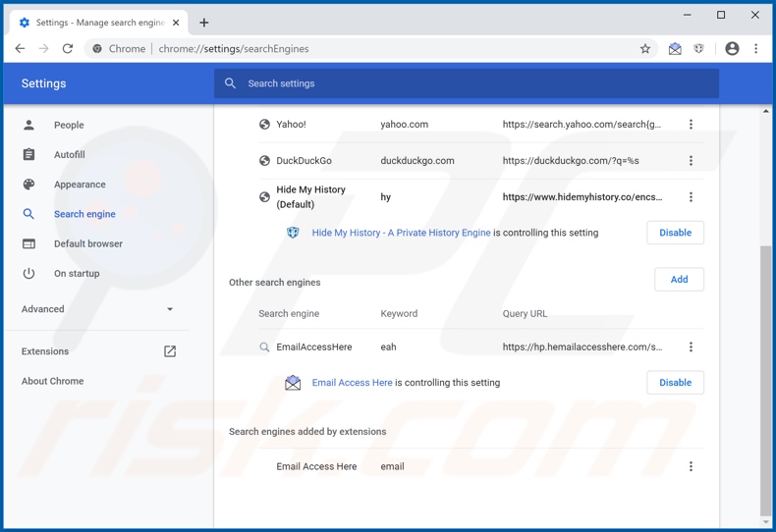Open Extensions external link in sidebar
This screenshot has height=532, width=776.
[x=169, y=351]
